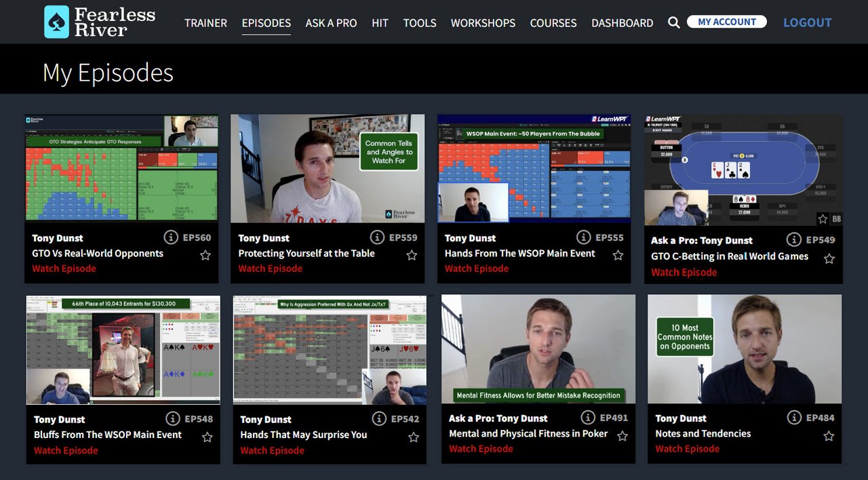Watch Episode link for EP549
Image resolution: width=868 pixels, height=480 pixels.
(684, 273)
